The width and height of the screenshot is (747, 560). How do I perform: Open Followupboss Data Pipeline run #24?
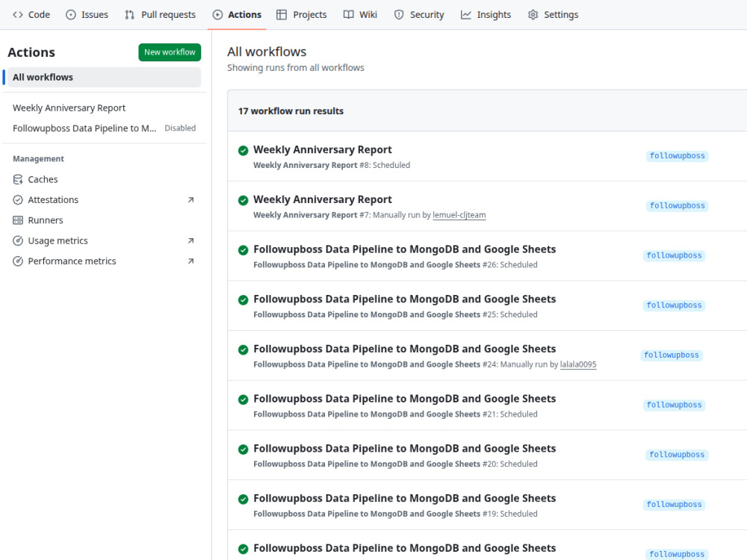404,349
